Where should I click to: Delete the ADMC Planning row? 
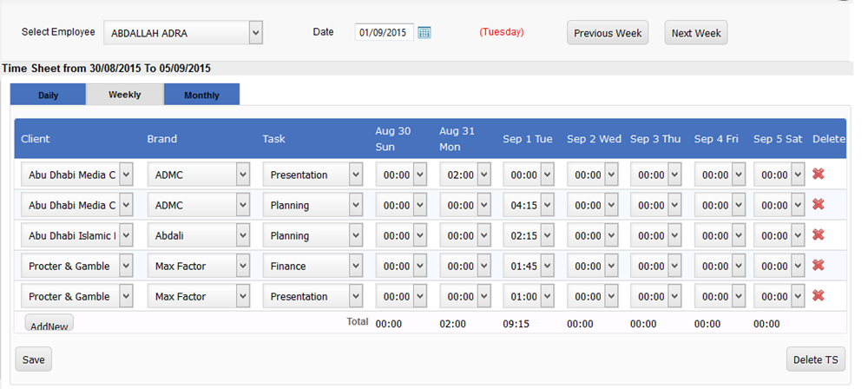coord(819,204)
